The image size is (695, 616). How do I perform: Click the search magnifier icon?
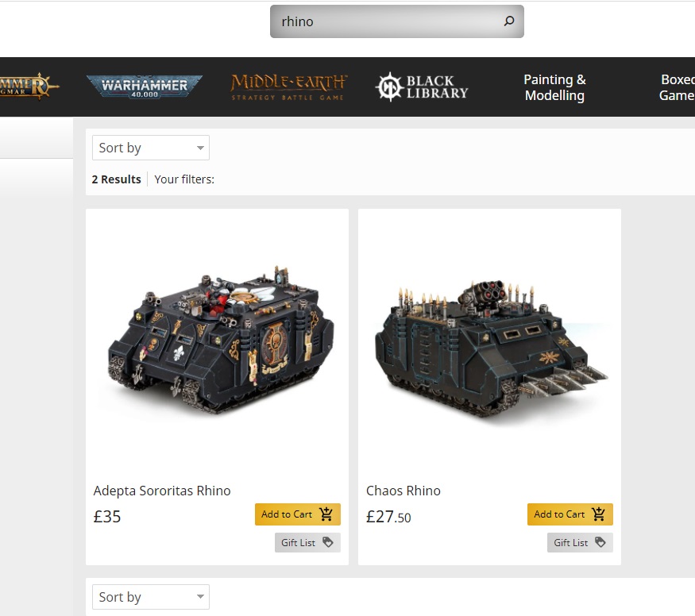(x=509, y=21)
